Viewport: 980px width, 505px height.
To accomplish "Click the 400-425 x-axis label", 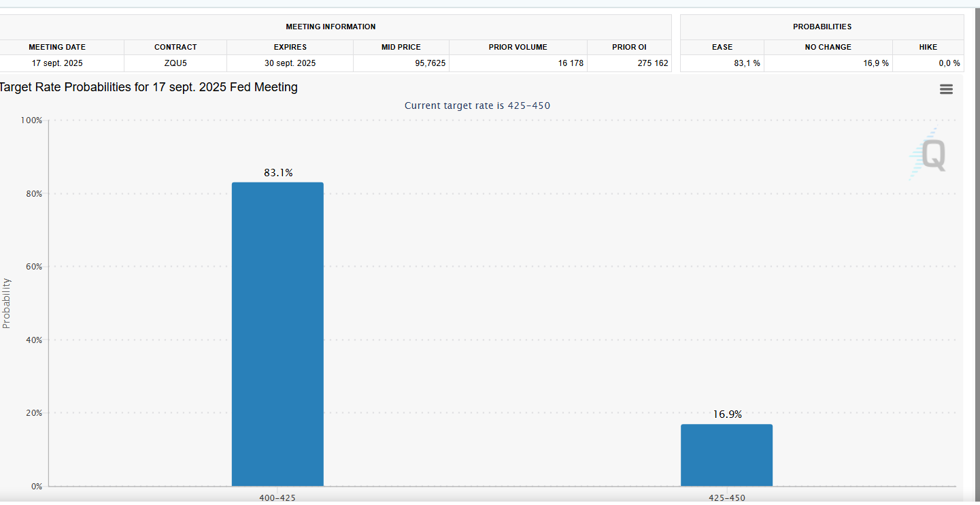I will point(277,498).
